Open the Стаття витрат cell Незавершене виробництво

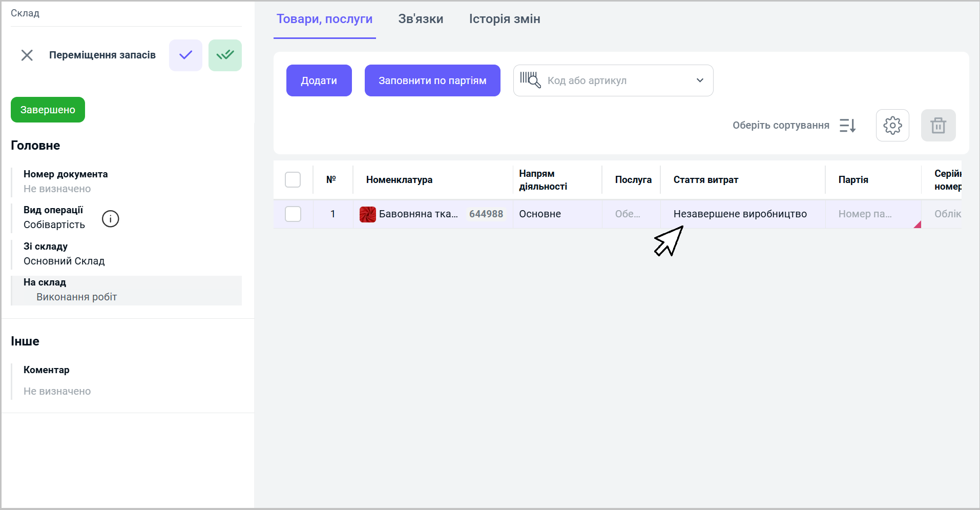coord(740,214)
